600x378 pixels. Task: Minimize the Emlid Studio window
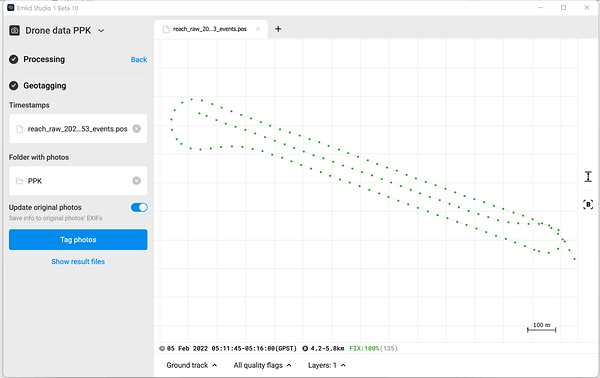pyautogui.click(x=540, y=8)
